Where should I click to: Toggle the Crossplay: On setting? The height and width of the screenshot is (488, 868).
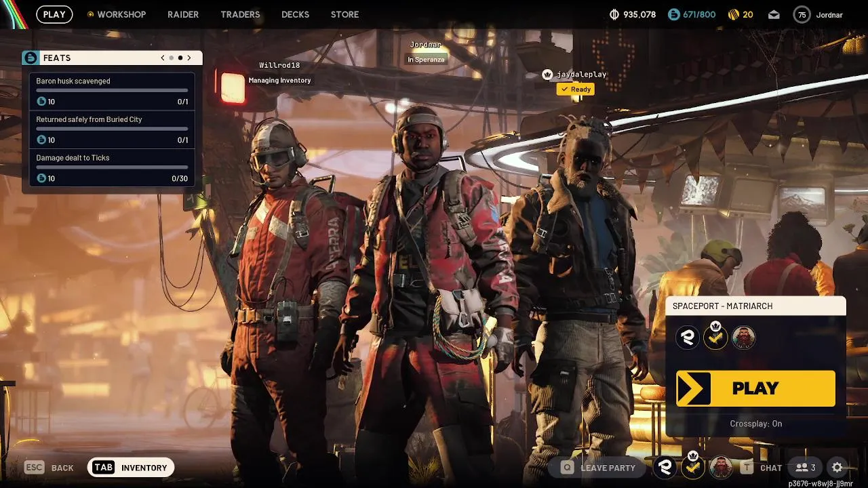755,424
